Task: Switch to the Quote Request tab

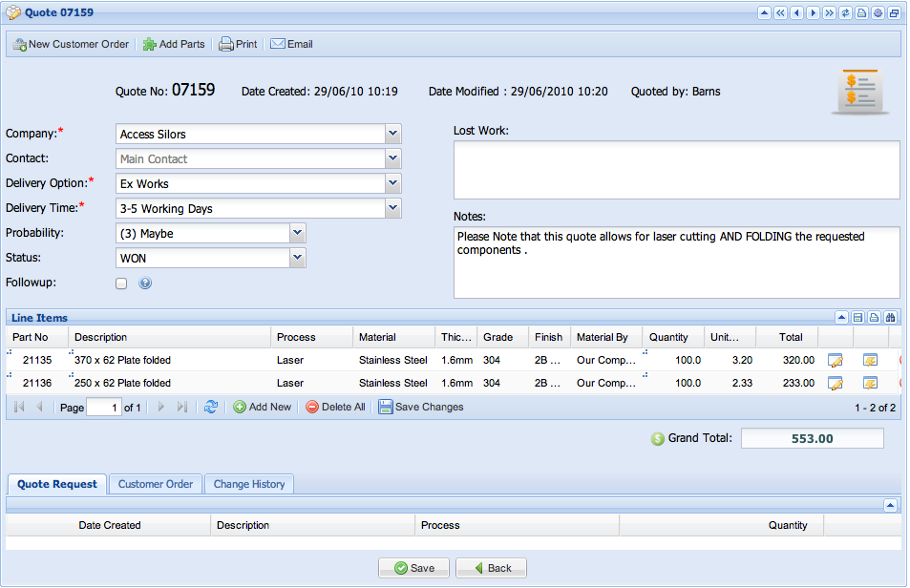Action: tap(57, 484)
